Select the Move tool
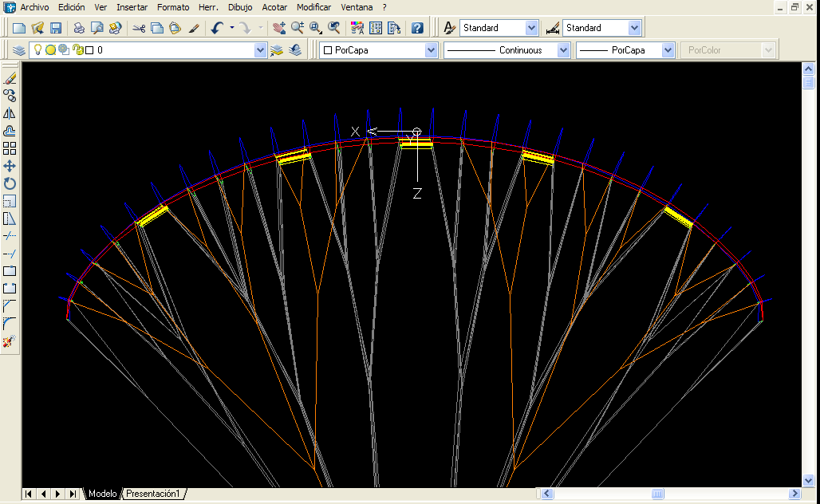The width and height of the screenshot is (820, 504). (x=10, y=166)
